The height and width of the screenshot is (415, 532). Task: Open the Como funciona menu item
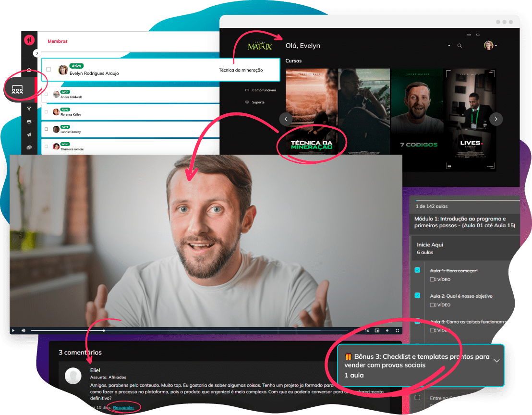pyautogui.click(x=264, y=90)
